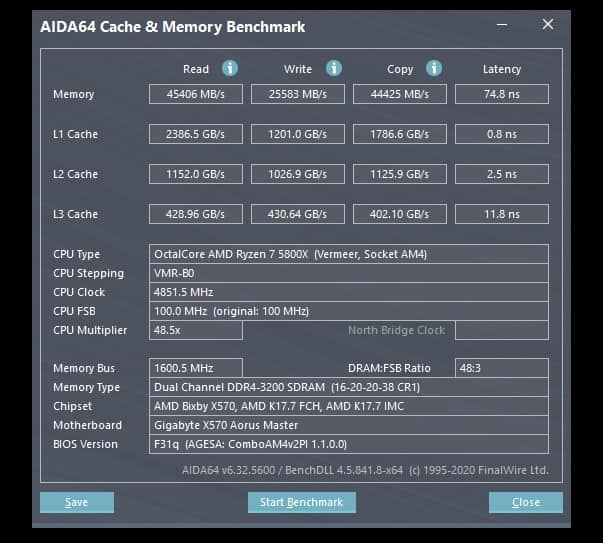Click the L2 Cache Copy value
Screen dimensions: 603x543
(x=400, y=174)
